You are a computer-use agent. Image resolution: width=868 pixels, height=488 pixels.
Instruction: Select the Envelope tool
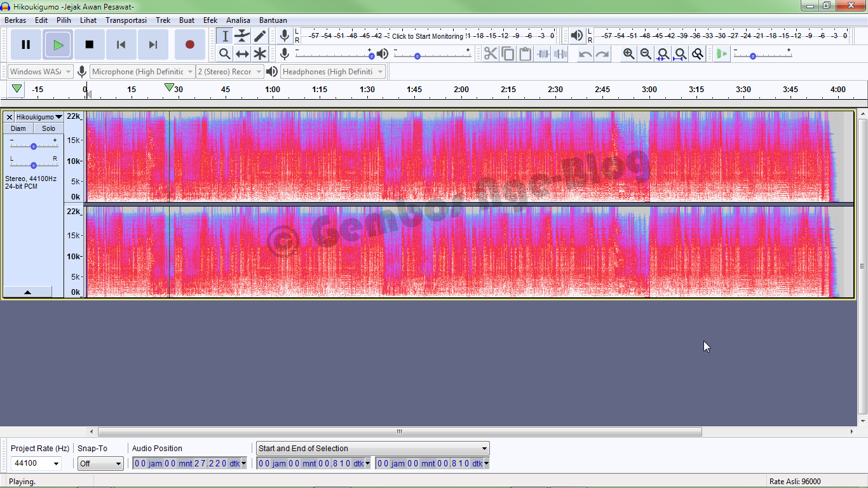[242, 36]
